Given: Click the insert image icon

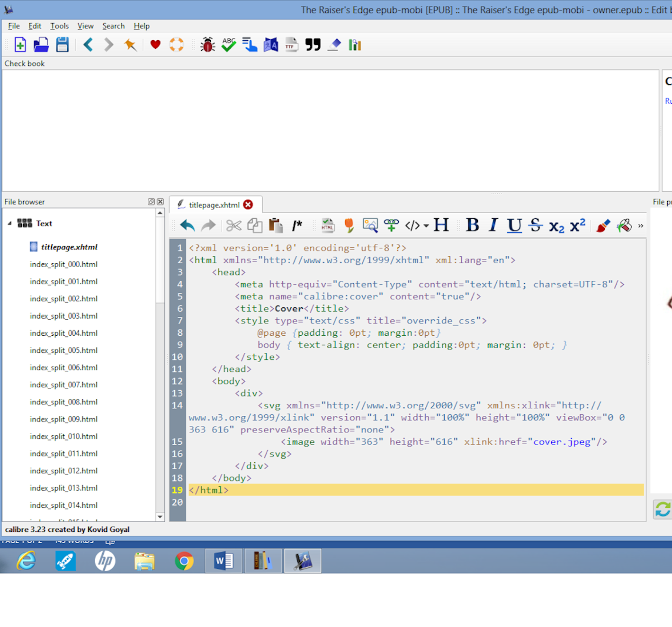Looking at the screenshot, I should pyautogui.click(x=370, y=226).
